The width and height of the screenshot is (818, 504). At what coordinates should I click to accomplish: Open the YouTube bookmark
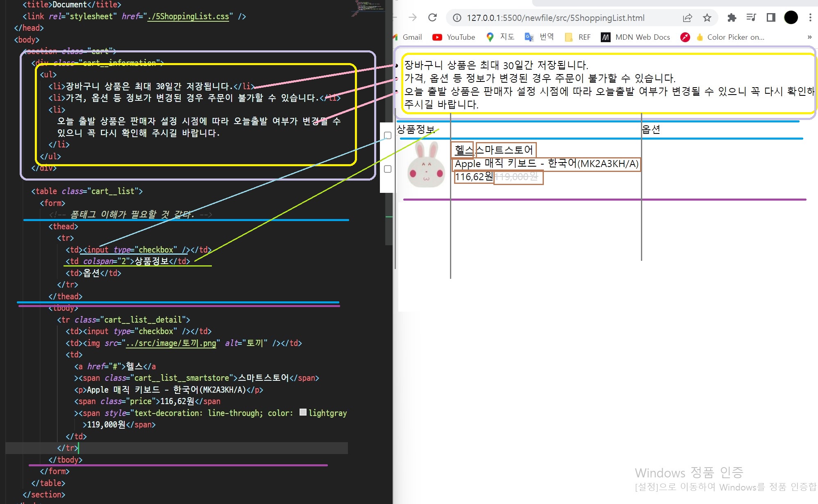tap(454, 37)
